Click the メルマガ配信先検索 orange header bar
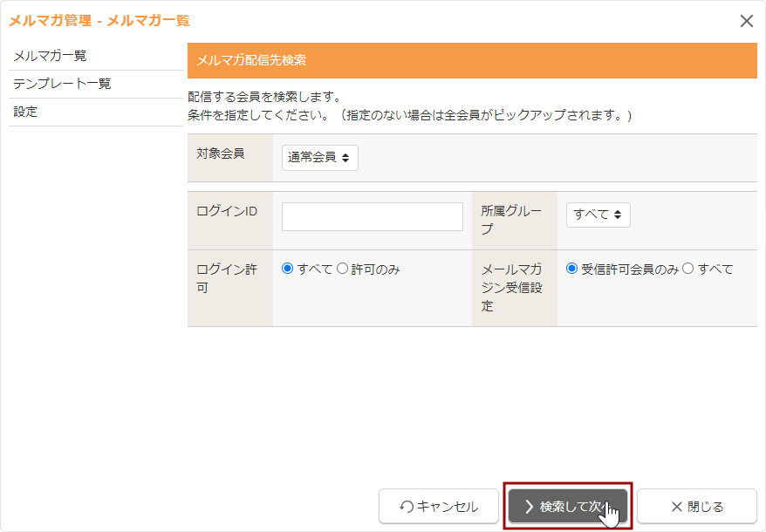 click(x=471, y=61)
